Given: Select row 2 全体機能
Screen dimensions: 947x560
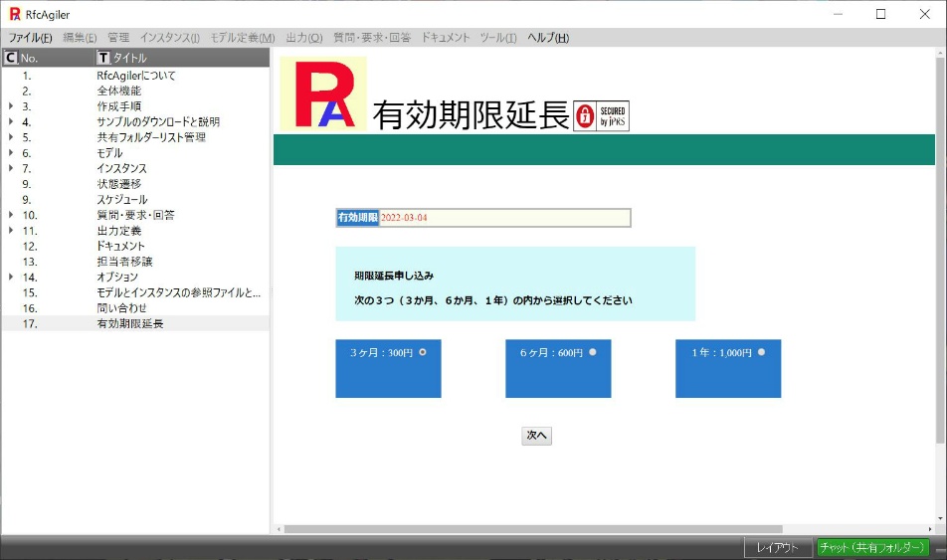Looking at the screenshot, I should click(135, 91).
